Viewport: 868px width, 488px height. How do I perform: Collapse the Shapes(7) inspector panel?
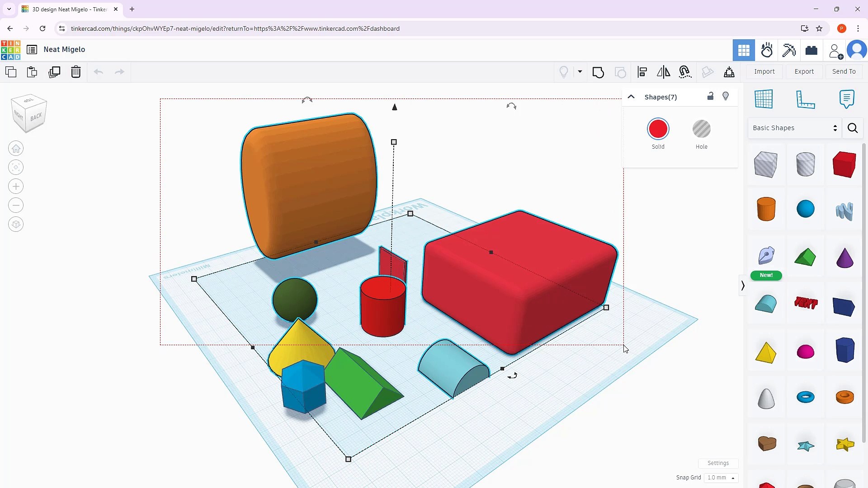tap(631, 97)
